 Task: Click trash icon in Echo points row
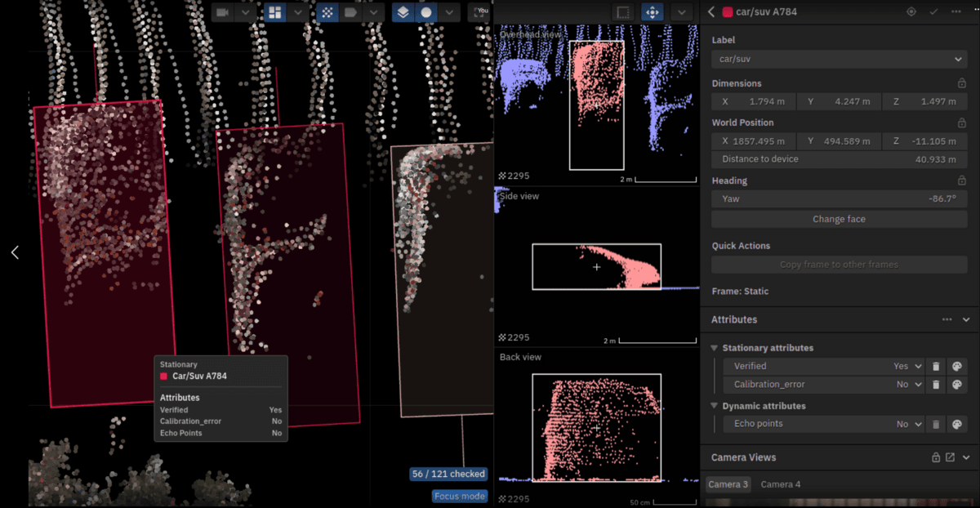point(937,424)
